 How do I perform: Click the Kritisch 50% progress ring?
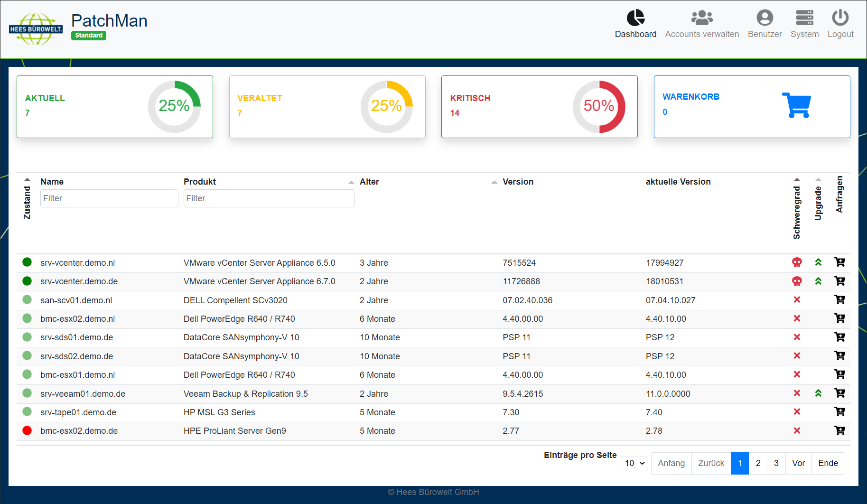(x=599, y=106)
